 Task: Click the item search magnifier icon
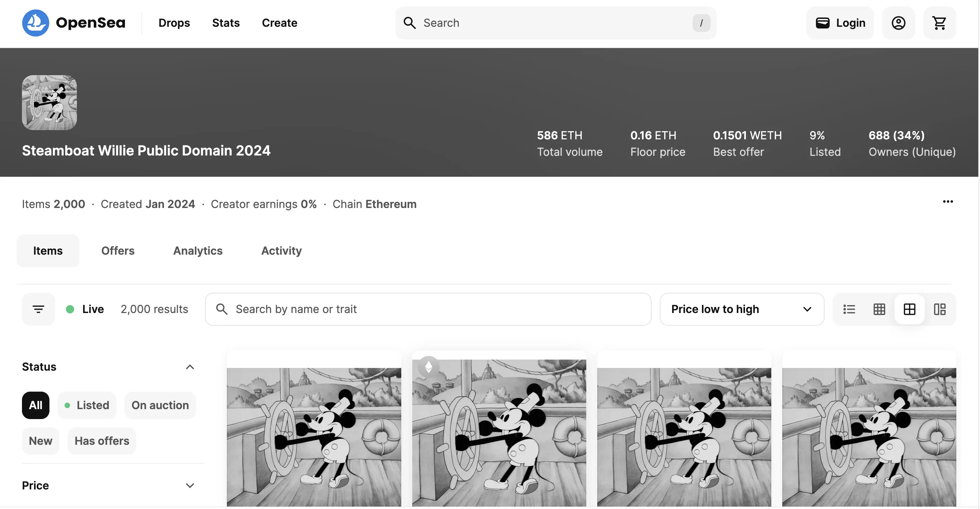tap(222, 309)
